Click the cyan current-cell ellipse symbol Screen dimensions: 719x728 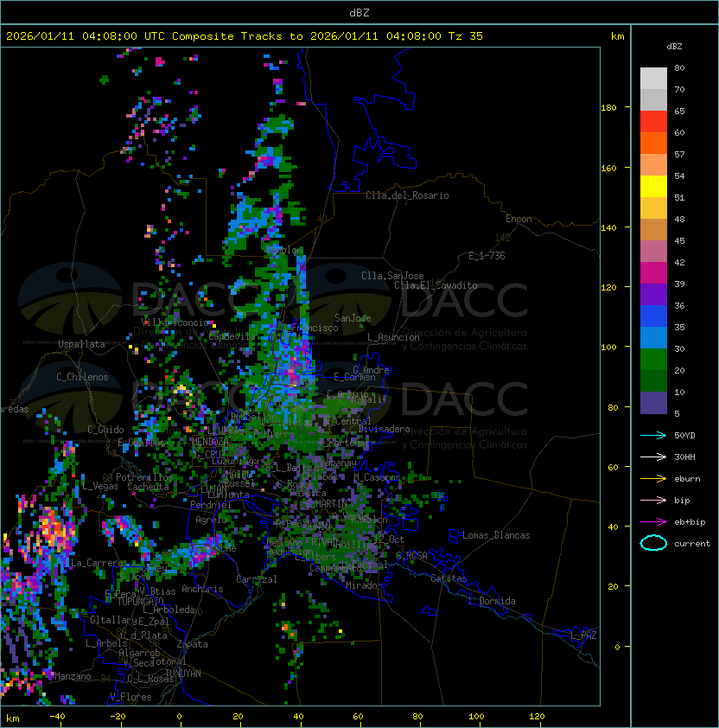[653, 543]
